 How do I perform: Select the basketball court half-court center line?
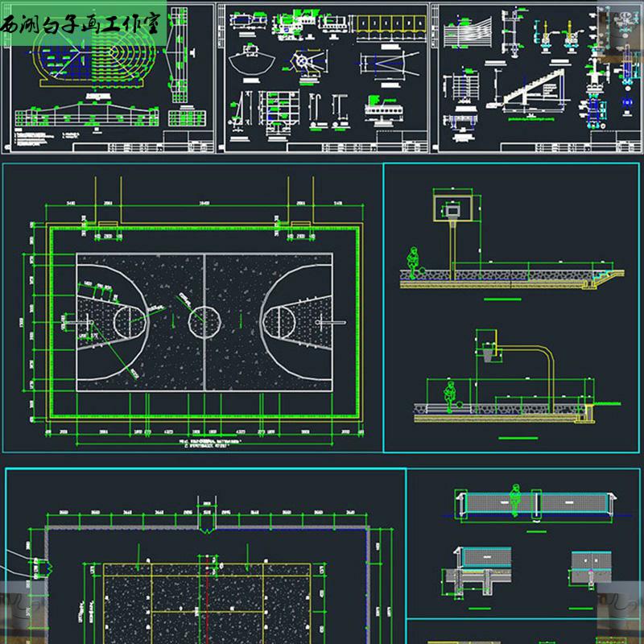204,322
